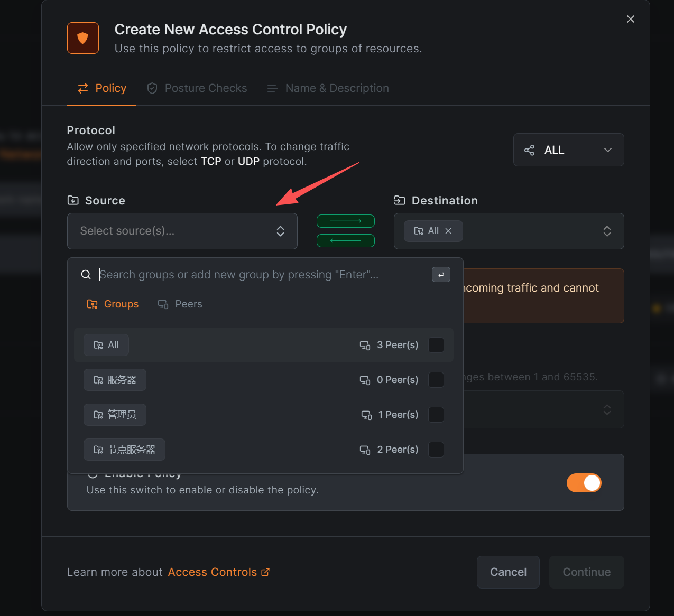Click the Cancel button
The width and height of the screenshot is (674, 616).
coord(508,572)
